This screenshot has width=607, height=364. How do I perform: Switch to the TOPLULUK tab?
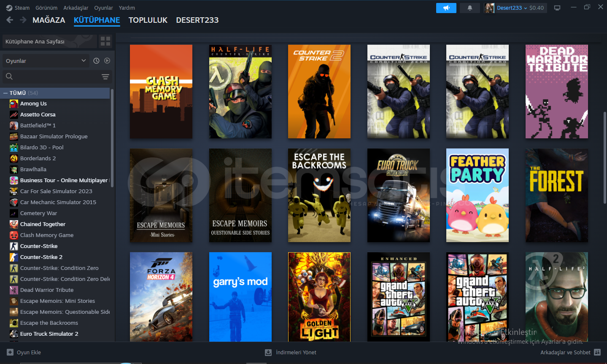click(x=148, y=20)
